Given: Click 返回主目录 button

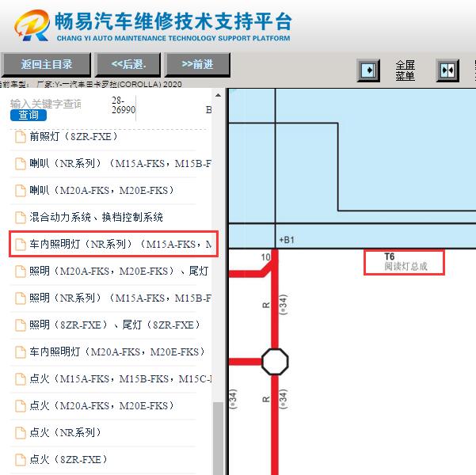Looking at the screenshot, I should (x=46, y=64).
